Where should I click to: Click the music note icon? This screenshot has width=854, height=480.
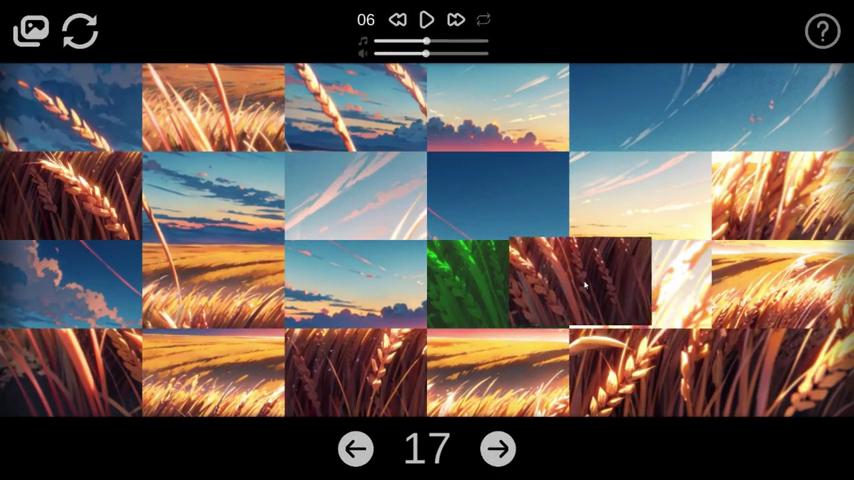coord(363,41)
